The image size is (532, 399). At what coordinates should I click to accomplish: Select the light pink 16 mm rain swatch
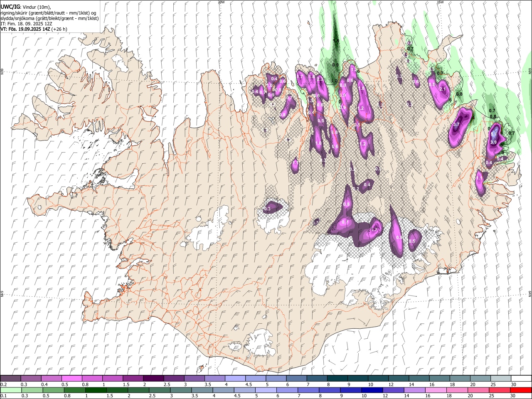coord(436,390)
